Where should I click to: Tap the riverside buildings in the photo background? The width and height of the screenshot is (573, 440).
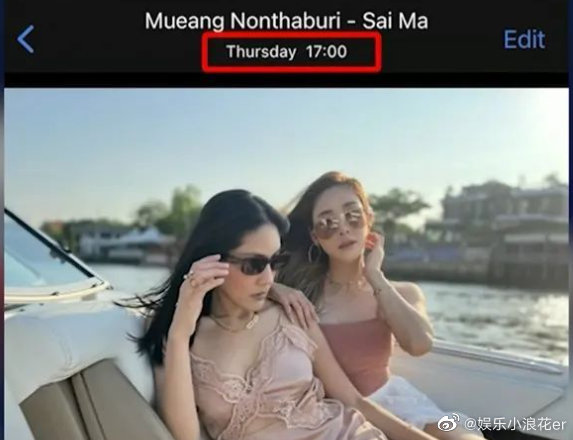pyautogui.click(x=504, y=232)
